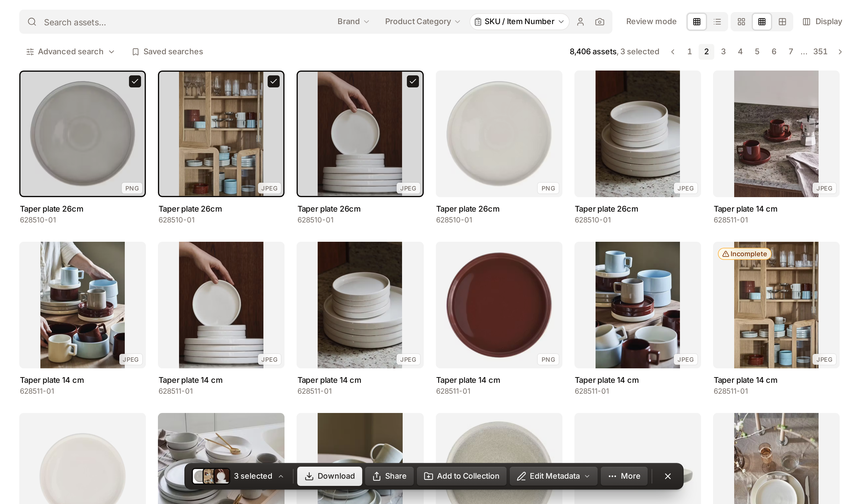The width and height of the screenshot is (868, 504).
Task: Select the medium thumbnails size icon
Action: [x=762, y=22]
